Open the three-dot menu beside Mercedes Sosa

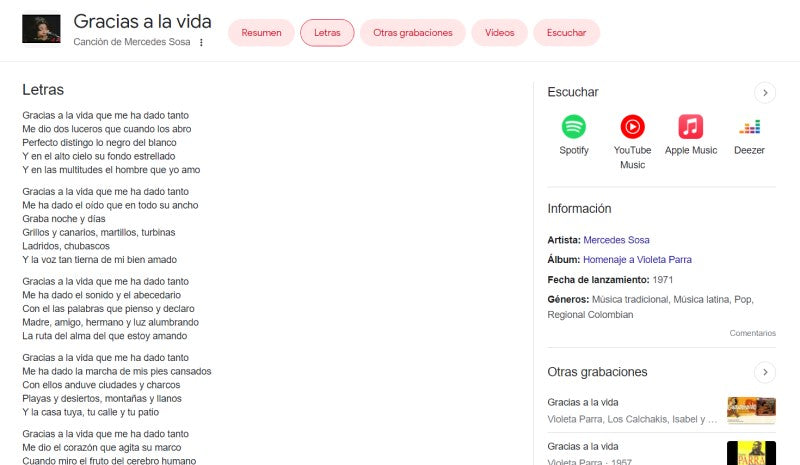pyautogui.click(x=202, y=42)
